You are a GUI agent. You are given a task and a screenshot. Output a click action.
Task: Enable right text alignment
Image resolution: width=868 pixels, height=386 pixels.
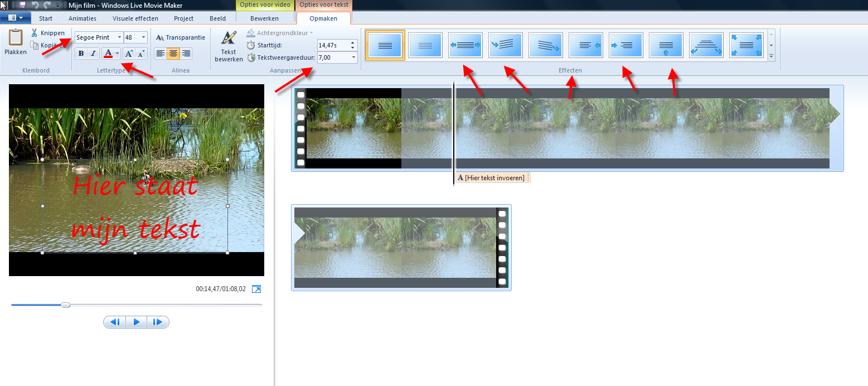[x=186, y=54]
